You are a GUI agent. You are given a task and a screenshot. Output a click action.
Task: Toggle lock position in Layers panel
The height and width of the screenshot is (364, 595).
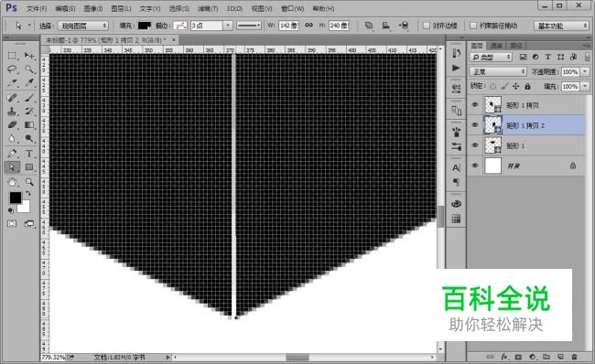pyautogui.click(x=515, y=87)
